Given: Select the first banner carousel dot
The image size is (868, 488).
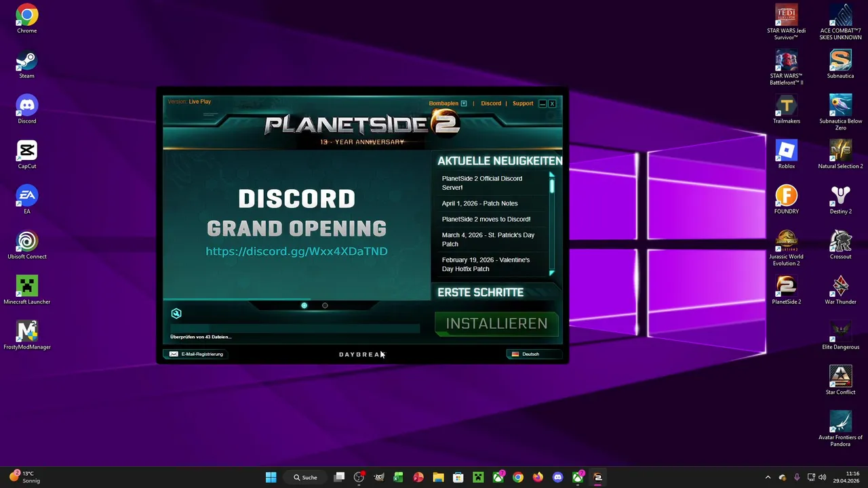Looking at the screenshot, I should point(304,306).
